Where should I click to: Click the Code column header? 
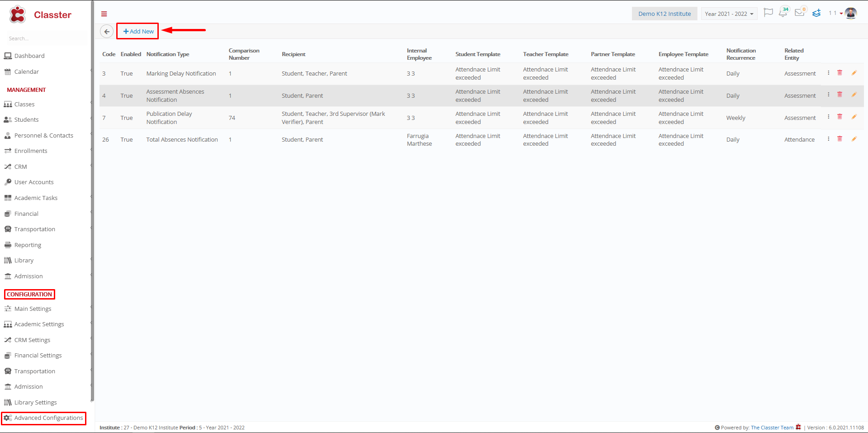click(x=109, y=54)
